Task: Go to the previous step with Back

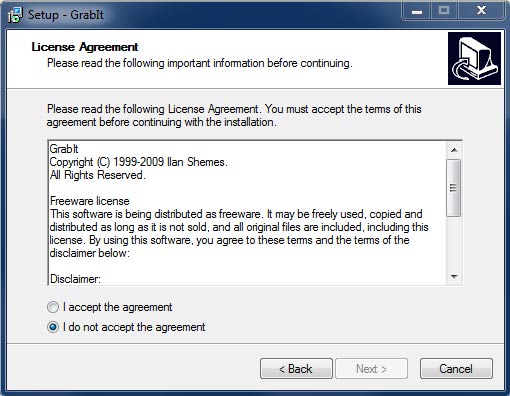Action: (x=296, y=369)
